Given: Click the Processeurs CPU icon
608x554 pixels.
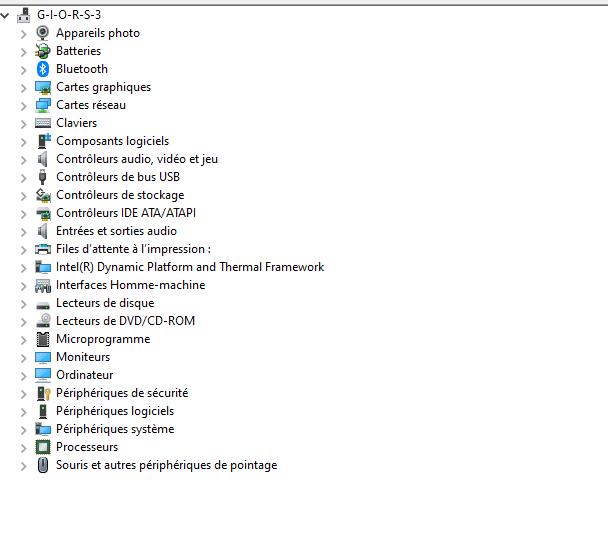Looking at the screenshot, I should pos(43,447).
